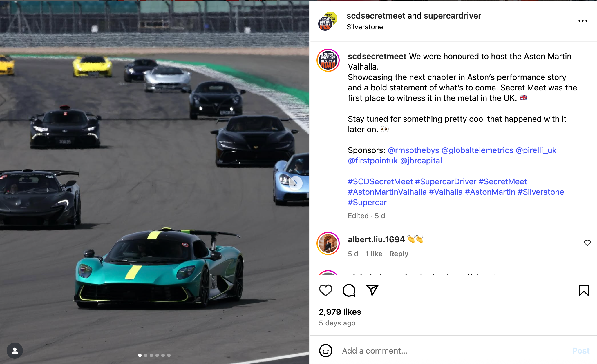The height and width of the screenshot is (364, 597).
Task: Jump to the second carousel dot
Action: coord(146,355)
